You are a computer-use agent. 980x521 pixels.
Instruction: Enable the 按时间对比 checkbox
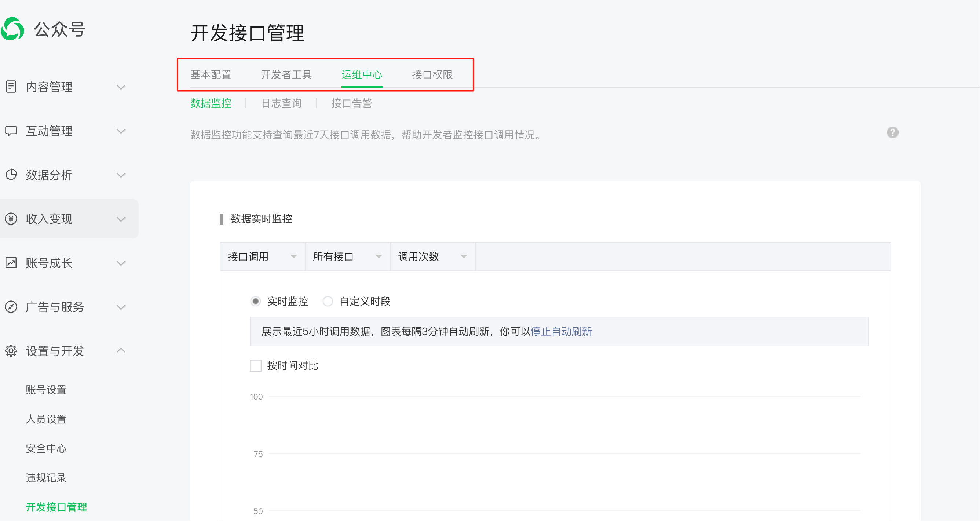[x=256, y=366]
